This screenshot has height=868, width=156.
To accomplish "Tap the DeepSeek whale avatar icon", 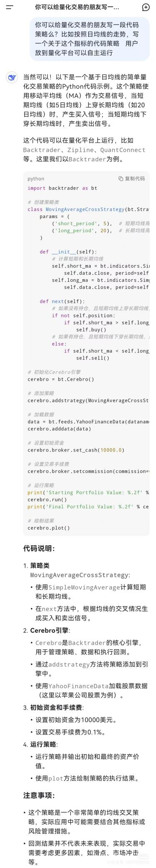I will [x=12, y=77].
